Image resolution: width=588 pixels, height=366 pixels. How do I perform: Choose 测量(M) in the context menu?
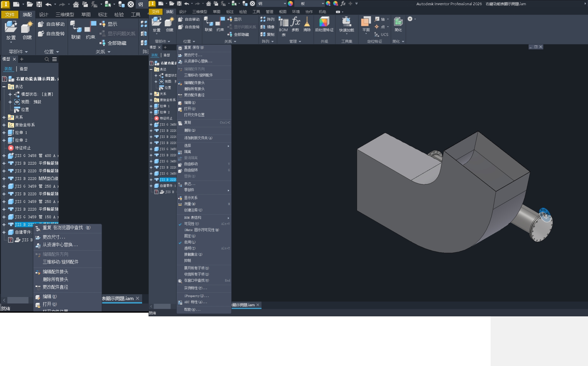click(204, 204)
